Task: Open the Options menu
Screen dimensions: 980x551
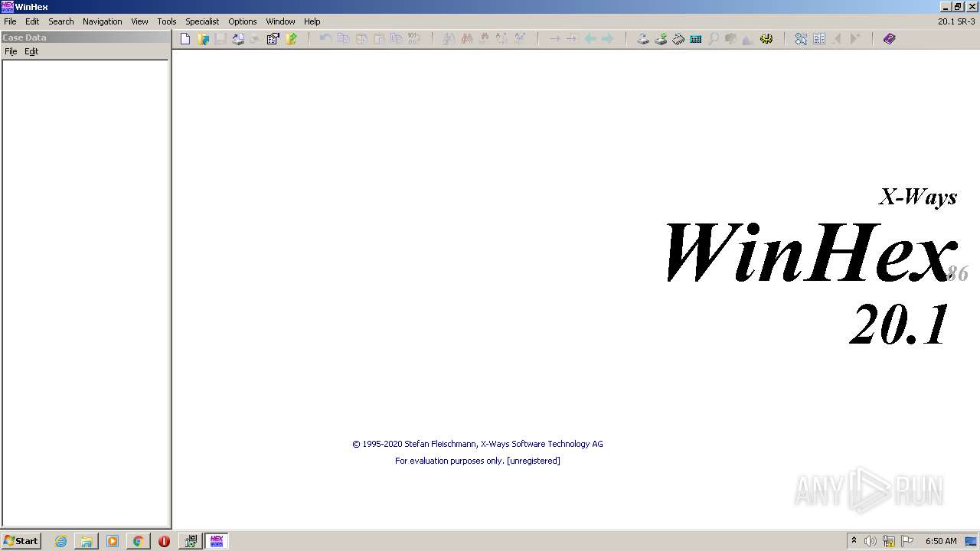Action: pos(242,21)
